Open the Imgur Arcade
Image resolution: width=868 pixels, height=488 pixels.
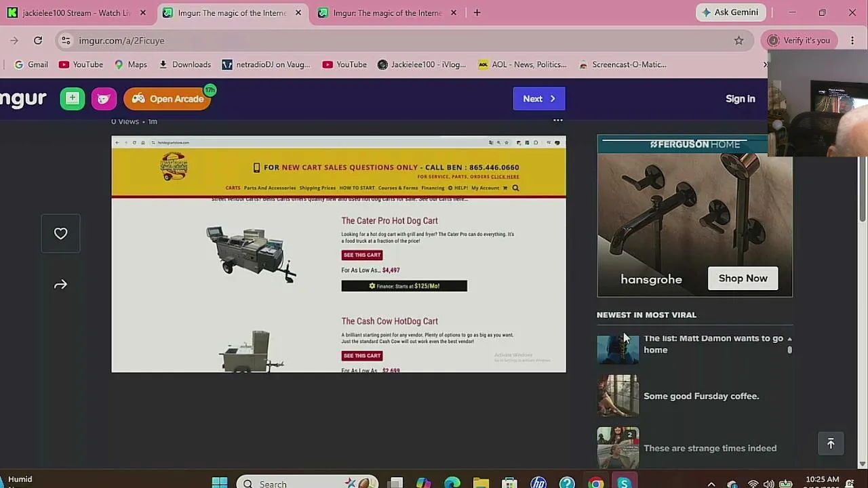point(167,99)
